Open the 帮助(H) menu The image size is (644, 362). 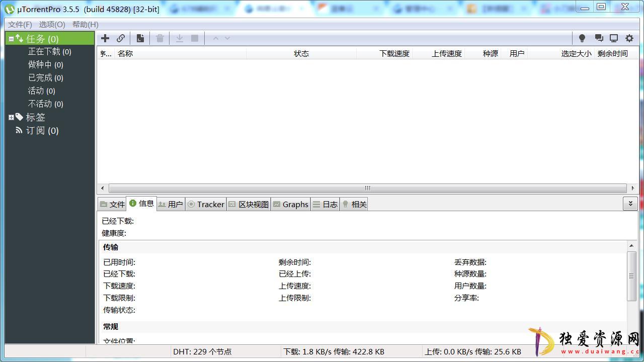click(86, 24)
